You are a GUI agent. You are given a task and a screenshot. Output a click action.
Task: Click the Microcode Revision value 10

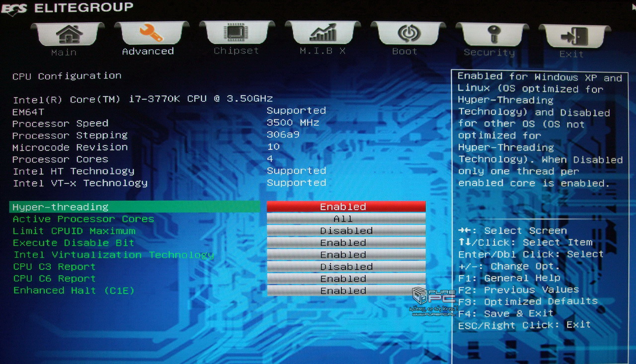click(x=273, y=146)
